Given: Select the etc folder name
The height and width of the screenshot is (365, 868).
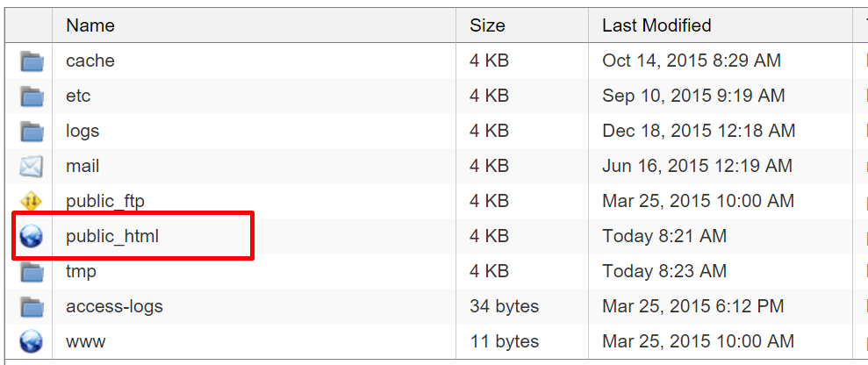Looking at the screenshot, I should point(78,96).
